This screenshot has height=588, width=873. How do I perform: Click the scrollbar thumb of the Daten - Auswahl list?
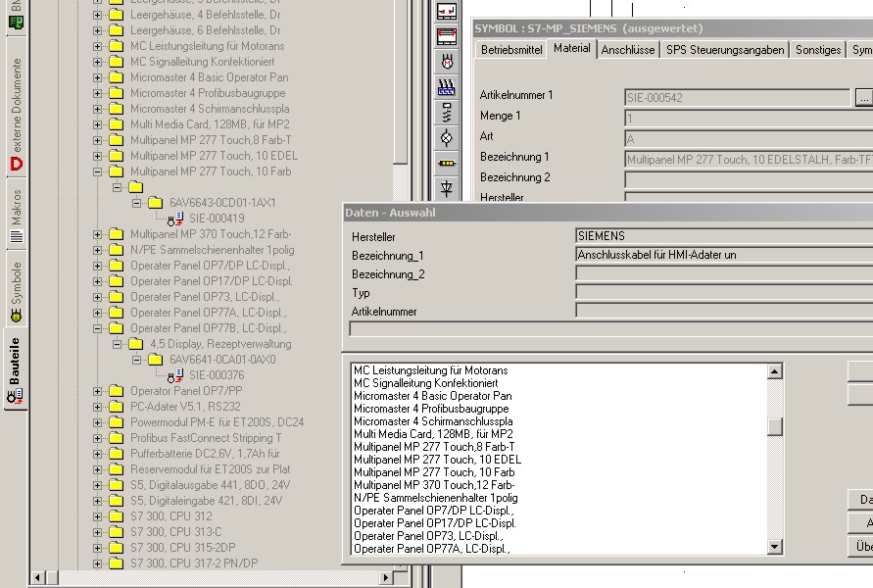[774, 426]
